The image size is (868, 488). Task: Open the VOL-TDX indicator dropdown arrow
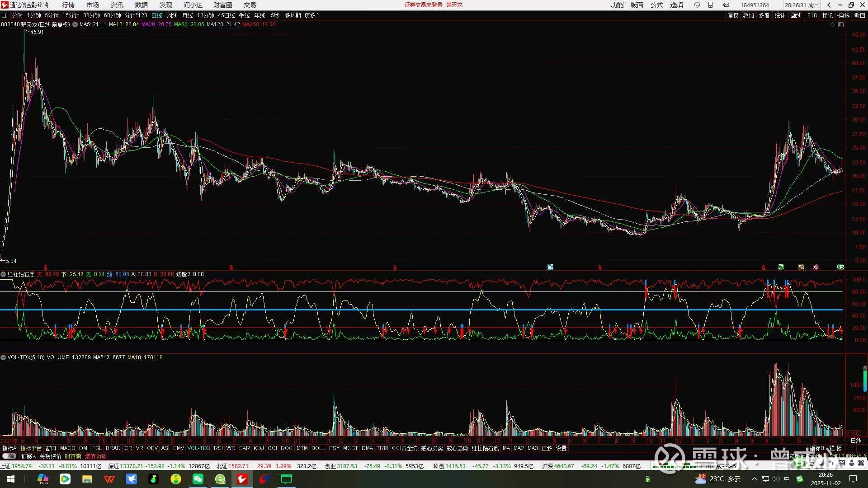[3, 357]
